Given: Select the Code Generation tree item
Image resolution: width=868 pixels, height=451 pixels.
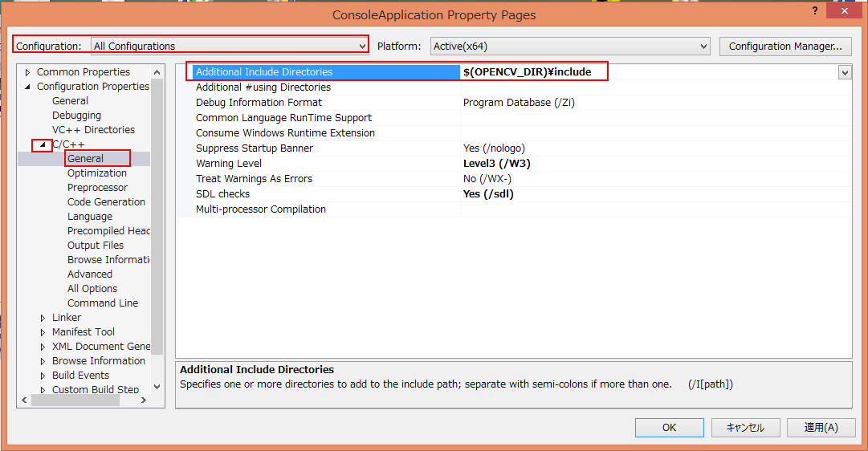Looking at the screenshot, I should coord(106,201).
